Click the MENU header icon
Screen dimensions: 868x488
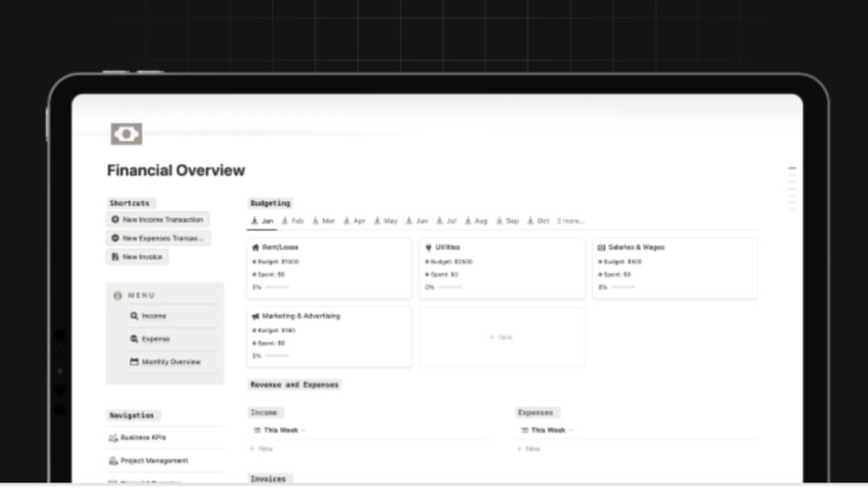point(117,296)
